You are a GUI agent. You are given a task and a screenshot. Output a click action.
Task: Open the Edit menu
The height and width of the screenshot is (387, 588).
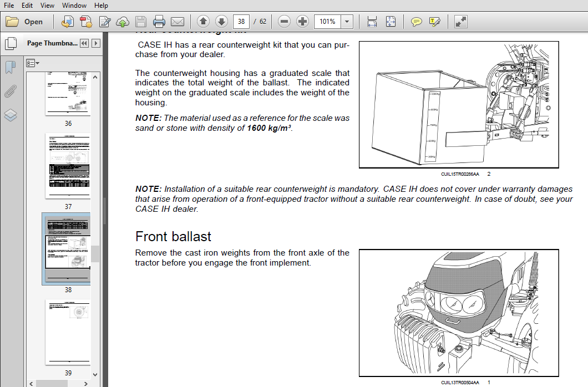(x=27, y=5)
